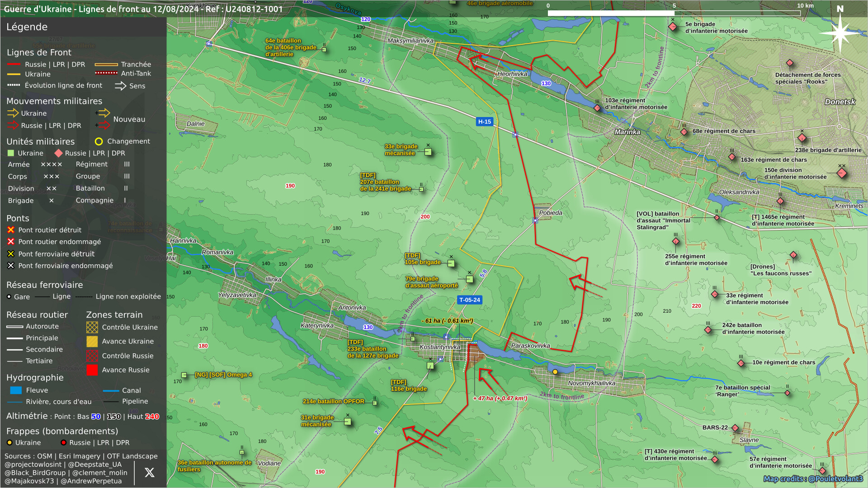Click the north compass star icon
Screen dimensions: 868x488
click(840, 33)
